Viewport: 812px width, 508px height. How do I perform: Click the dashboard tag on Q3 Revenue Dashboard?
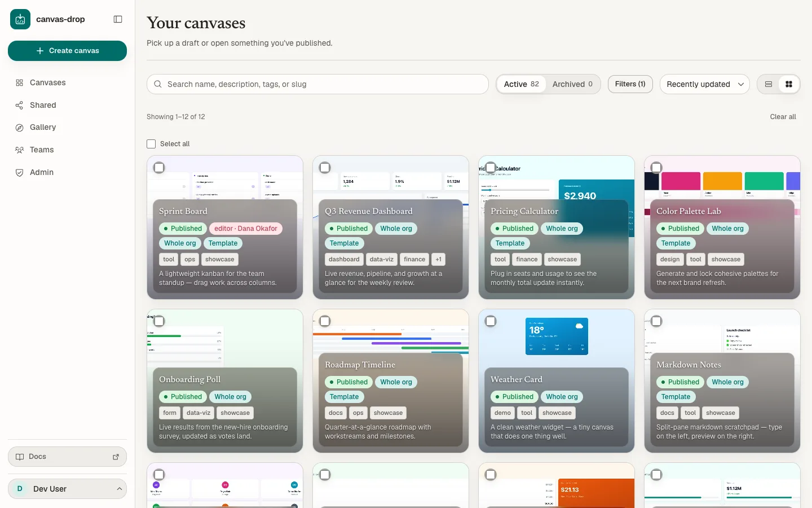[344, 259]
